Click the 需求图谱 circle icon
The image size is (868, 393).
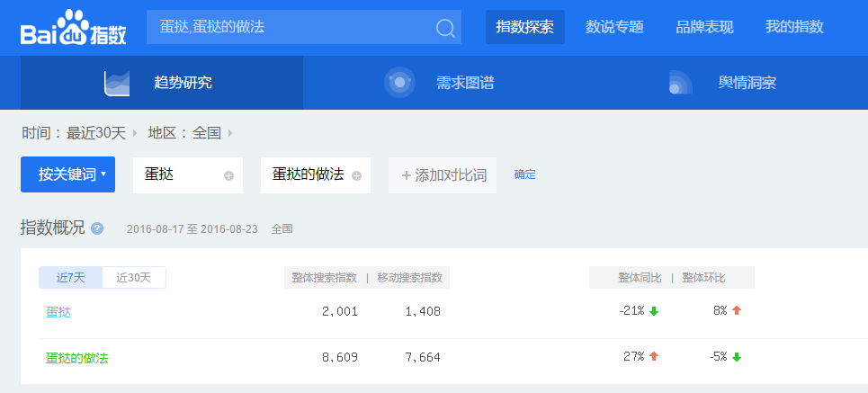click(399, 83)
